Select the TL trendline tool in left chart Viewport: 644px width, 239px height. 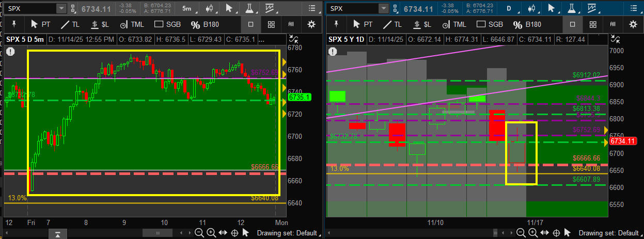tap(72, 24)
